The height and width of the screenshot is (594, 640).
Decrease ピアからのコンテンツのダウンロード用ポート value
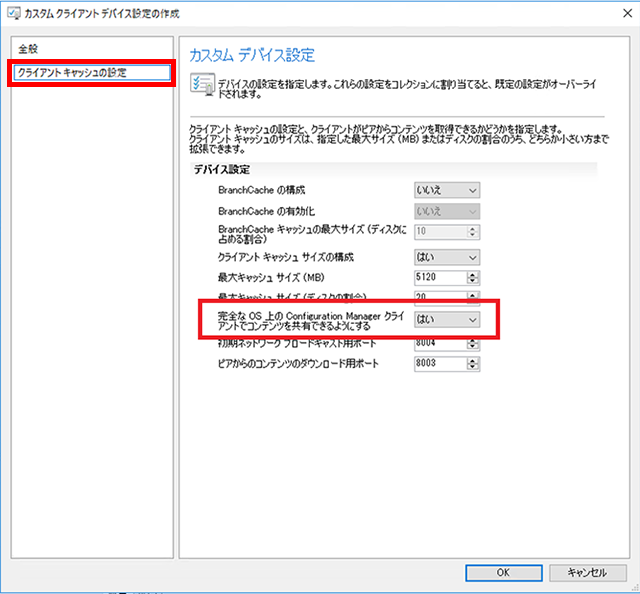click(x=474, y=367)
